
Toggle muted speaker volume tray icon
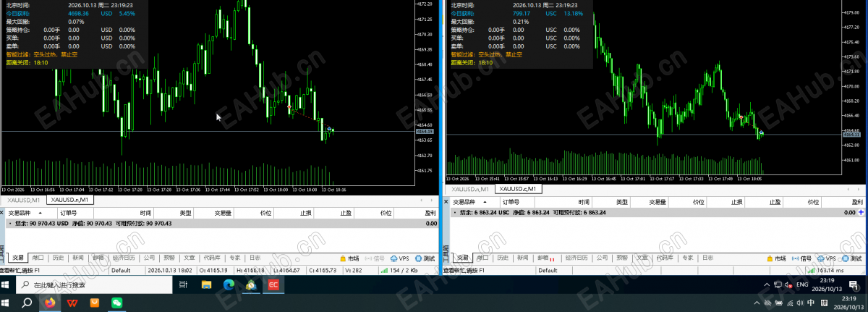pyautogui.click(x=787, y=285)
